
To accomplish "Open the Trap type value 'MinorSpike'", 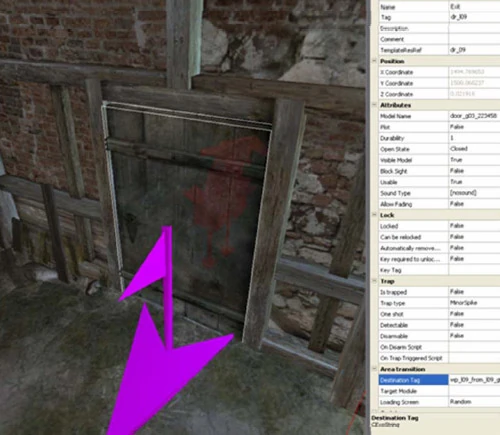I will [474, 303].
